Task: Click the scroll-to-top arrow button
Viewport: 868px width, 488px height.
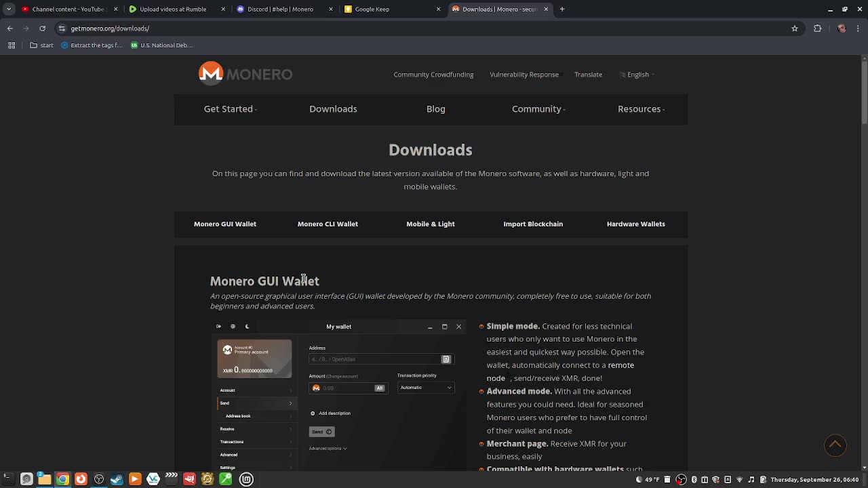Action: pos(835,445)
